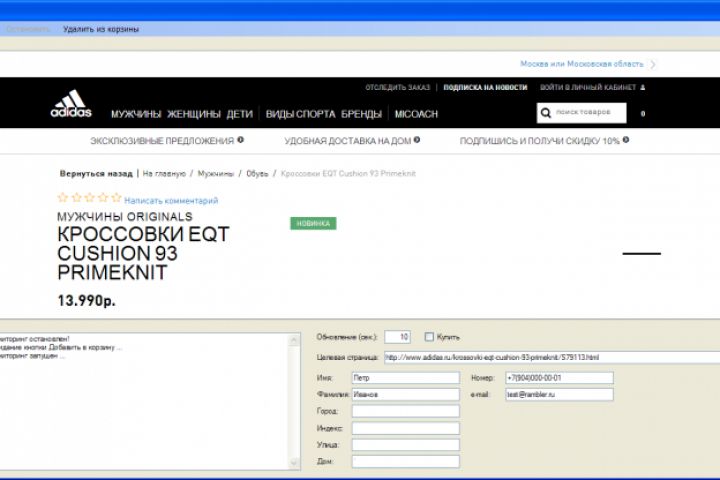Click ПОДПИШИСЬ И ПОЛУЧИ СКИДКУ 10% text
Viewport: 720px width, 480px height.
point(540,141)
